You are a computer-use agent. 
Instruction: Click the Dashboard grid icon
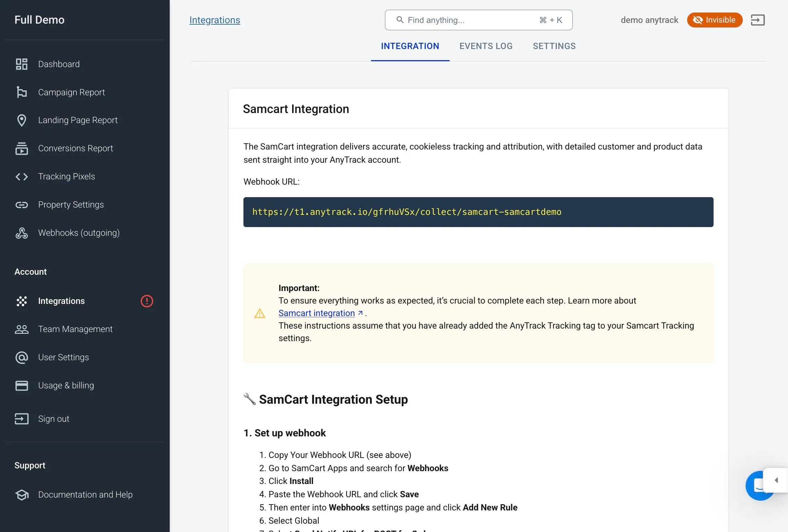click(22, 64)
